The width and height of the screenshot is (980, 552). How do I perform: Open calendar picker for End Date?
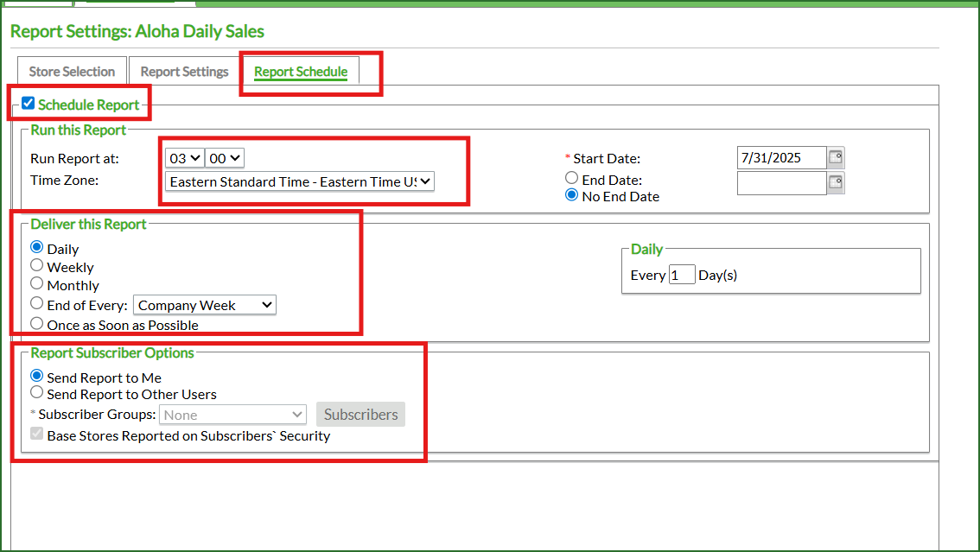pyautogui.click(x=836, y=183)
